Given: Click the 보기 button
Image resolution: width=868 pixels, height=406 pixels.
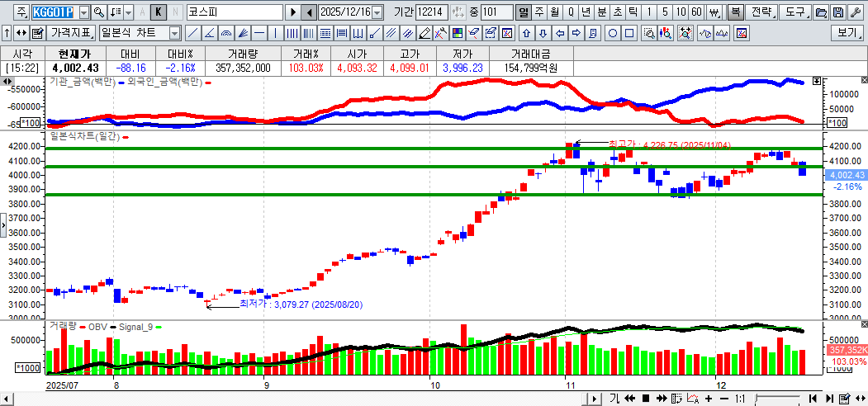Looking at the screenshot, I should pos(847,33).
